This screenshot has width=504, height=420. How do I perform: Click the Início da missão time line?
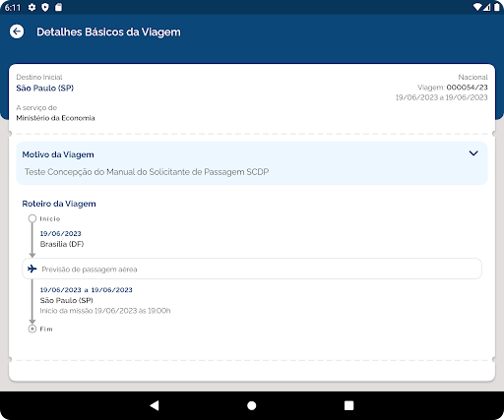(105, 311)
